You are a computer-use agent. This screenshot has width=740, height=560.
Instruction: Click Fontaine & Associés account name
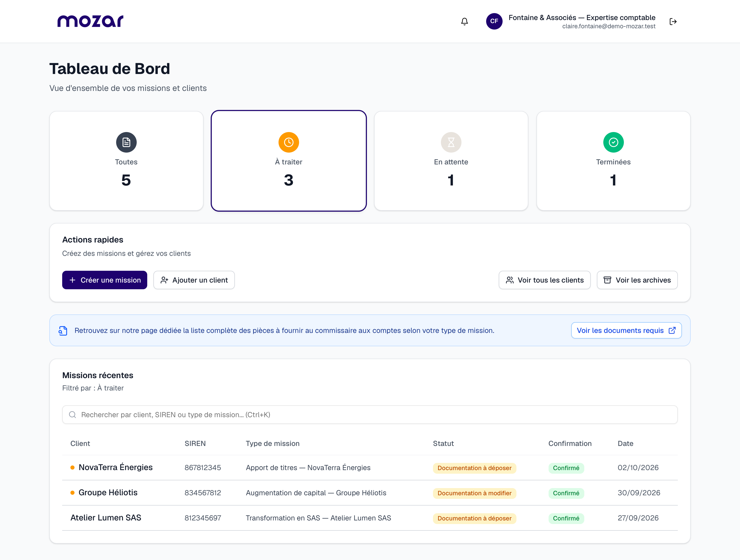click(x=582, y=17)
